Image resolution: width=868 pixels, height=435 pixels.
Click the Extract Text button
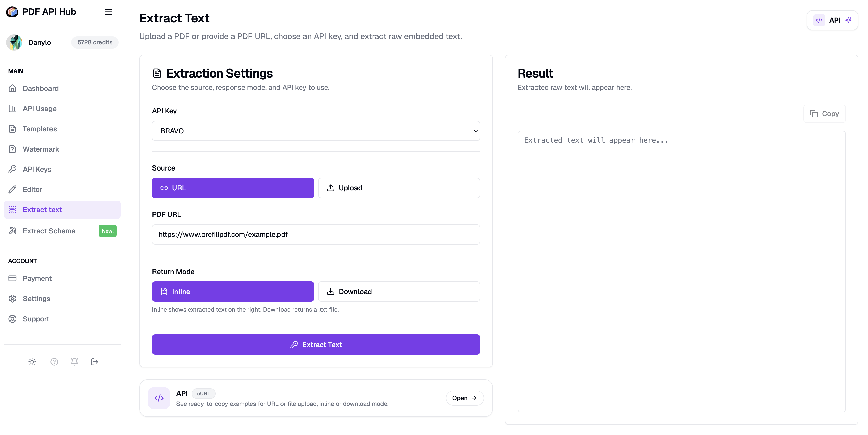coord(316,345)
